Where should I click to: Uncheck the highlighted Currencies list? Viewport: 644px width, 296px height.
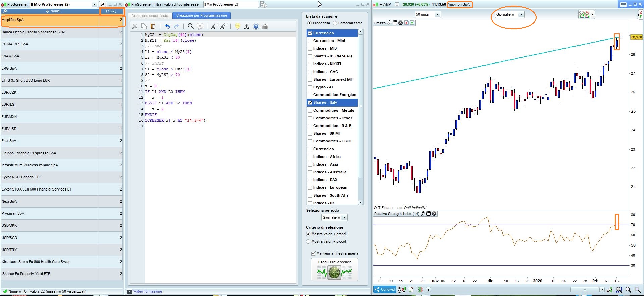coord(310,33)
